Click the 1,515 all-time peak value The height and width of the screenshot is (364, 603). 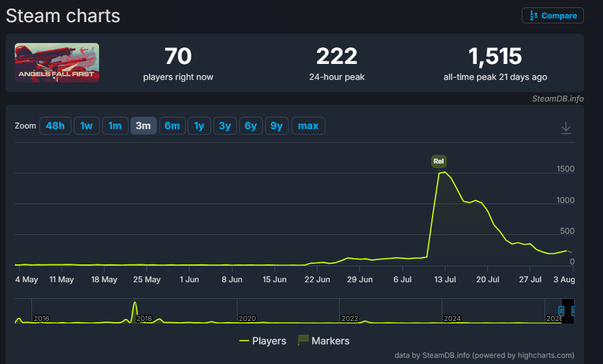pos(495,56)
